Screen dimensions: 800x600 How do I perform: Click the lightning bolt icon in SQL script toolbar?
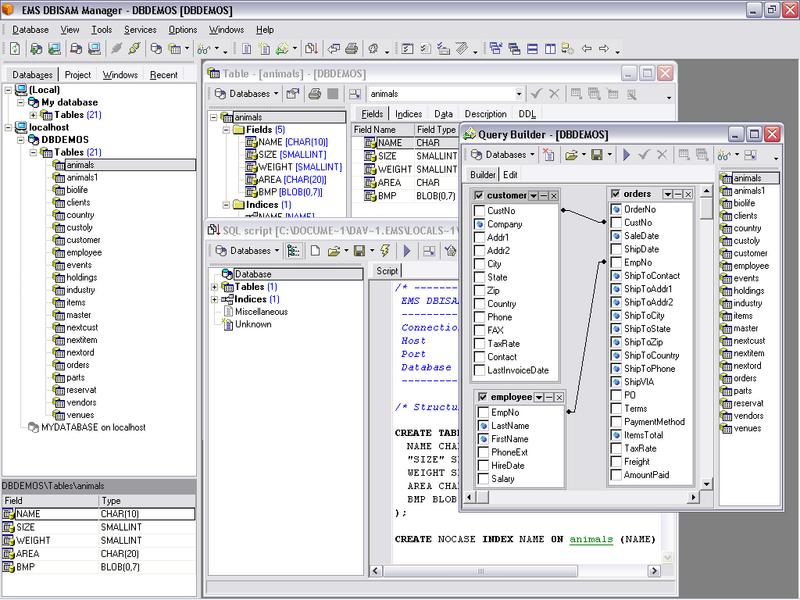click(385, 251)
